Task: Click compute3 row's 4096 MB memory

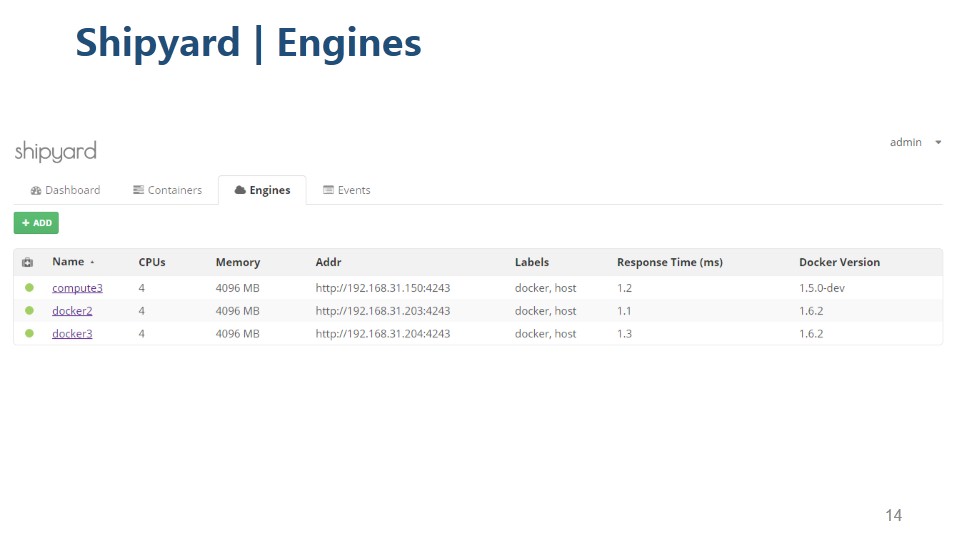Action: (x=238, y=288)
